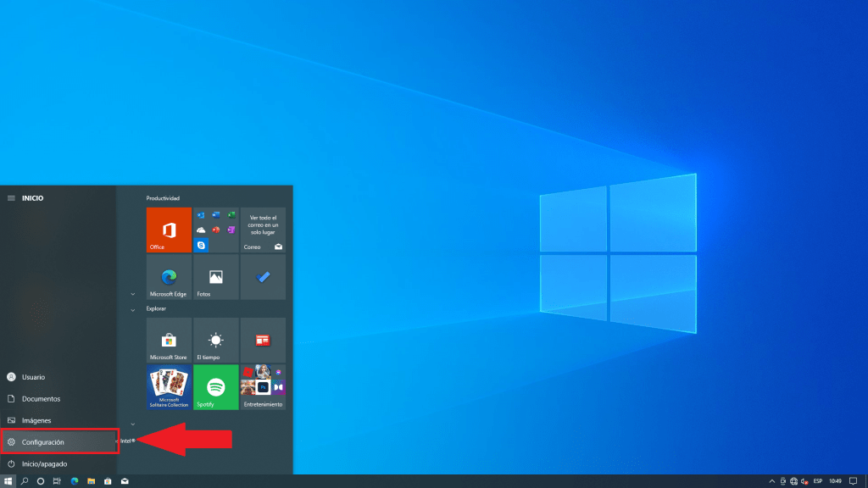Open the notification center in taskbar

[x=853, y=481]
